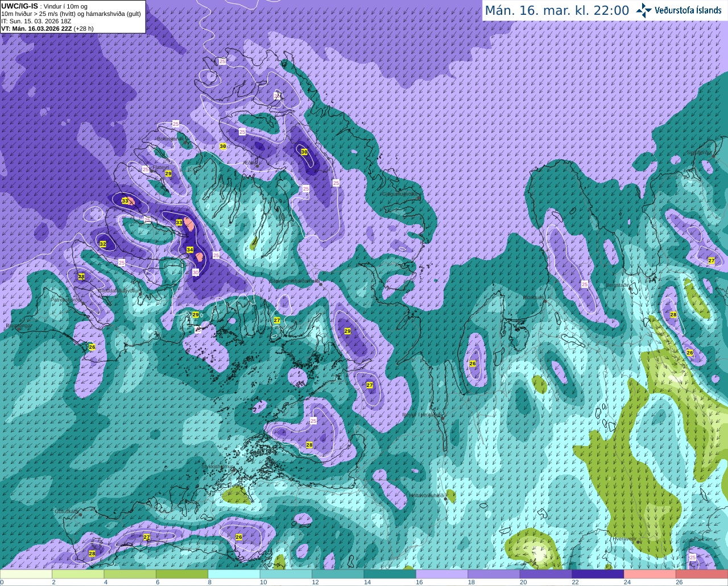
Task: Click the Æðey station label
Action: (x=249, y=163)
